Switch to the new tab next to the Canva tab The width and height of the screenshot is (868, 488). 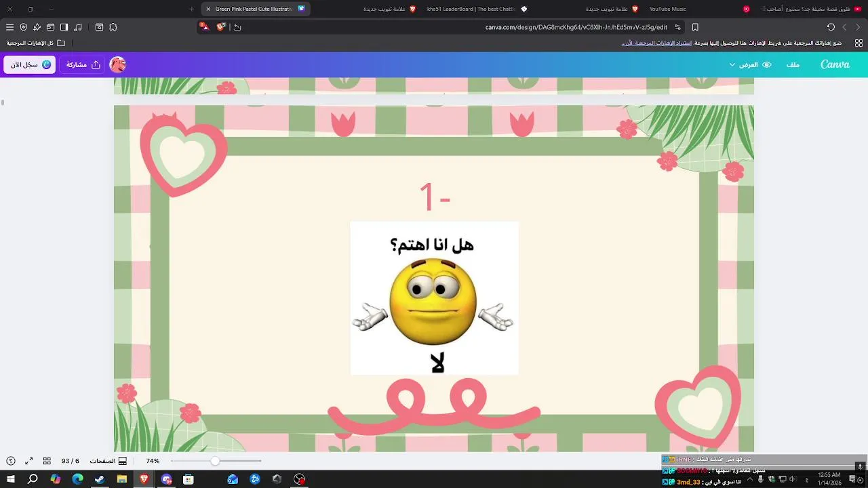pyautogui.click(x=366, y=9)
